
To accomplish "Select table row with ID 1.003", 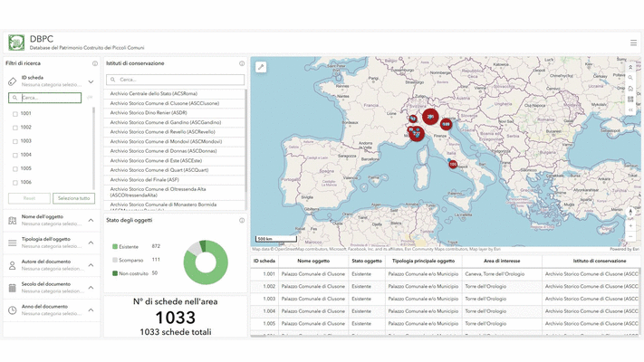I will pyautogui.click(x=446, y=299).
